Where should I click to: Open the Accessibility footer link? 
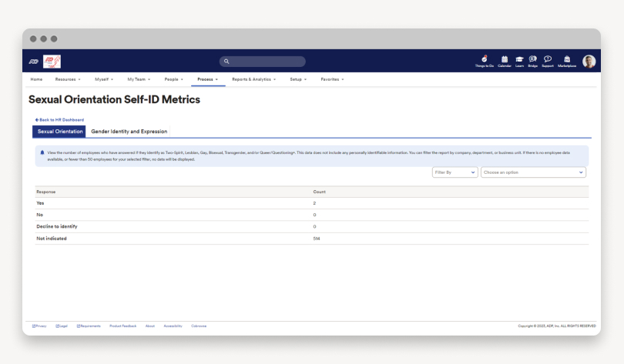173,326
